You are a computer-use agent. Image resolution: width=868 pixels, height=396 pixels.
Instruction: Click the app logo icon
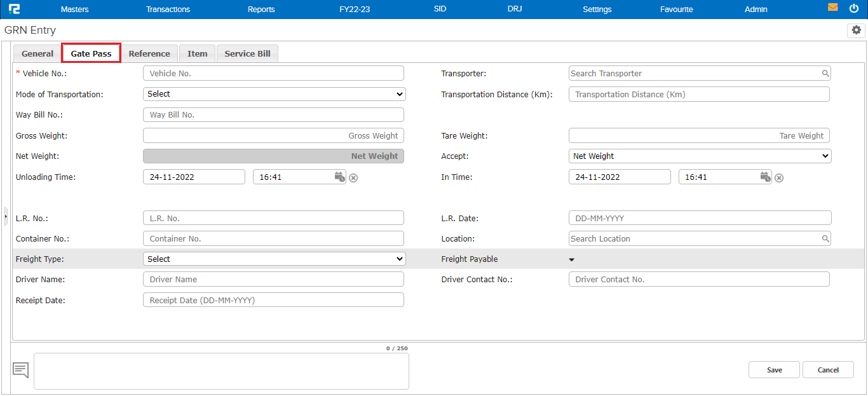coord(14,9)
